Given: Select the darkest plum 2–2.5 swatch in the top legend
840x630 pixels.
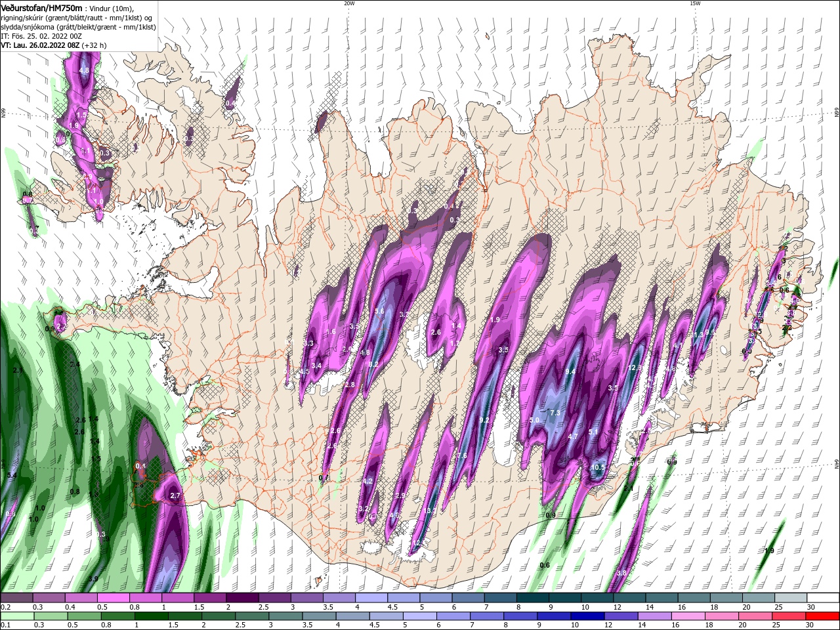Looking at the screenshot, I should click(242, 598).
